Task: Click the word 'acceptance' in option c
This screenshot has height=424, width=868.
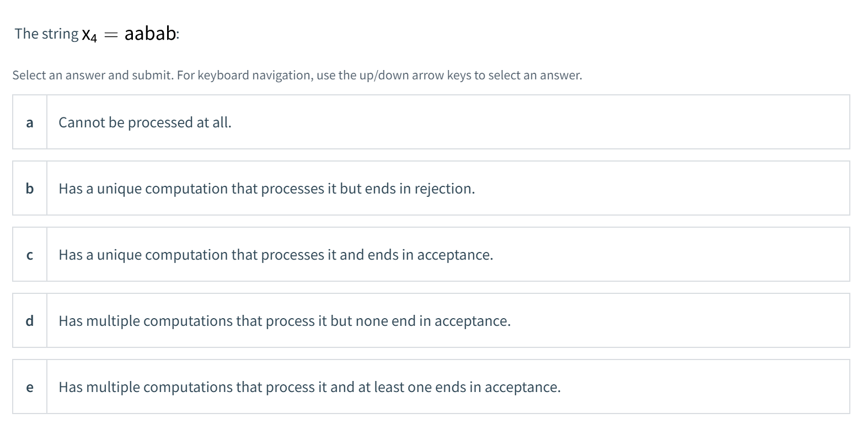Action: click(x=454, y=255)
